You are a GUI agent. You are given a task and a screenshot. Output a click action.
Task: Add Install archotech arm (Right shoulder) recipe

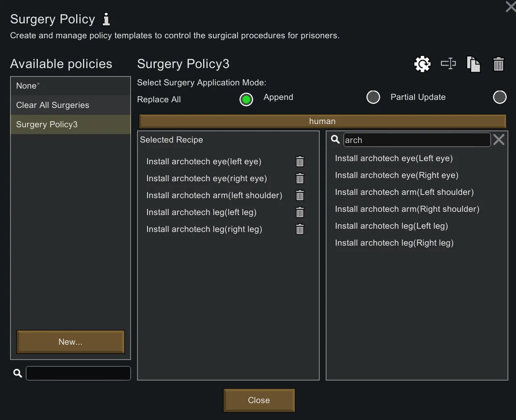[407, 209]
